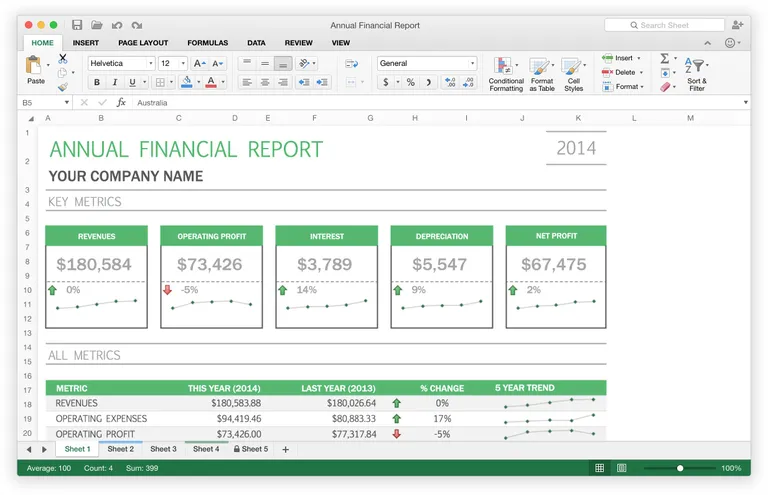The height and width of the screenshot is (495, 768).
Task: Expand the Delete cells dropdown
Action: coord(641,72)
